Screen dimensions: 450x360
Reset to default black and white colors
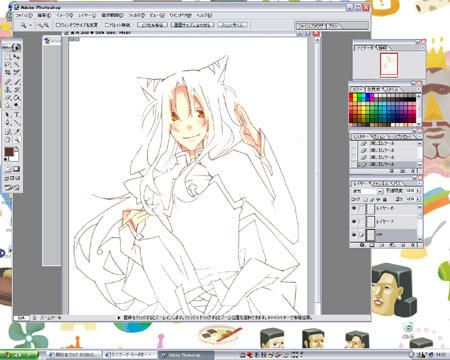[x=6, y=160]
